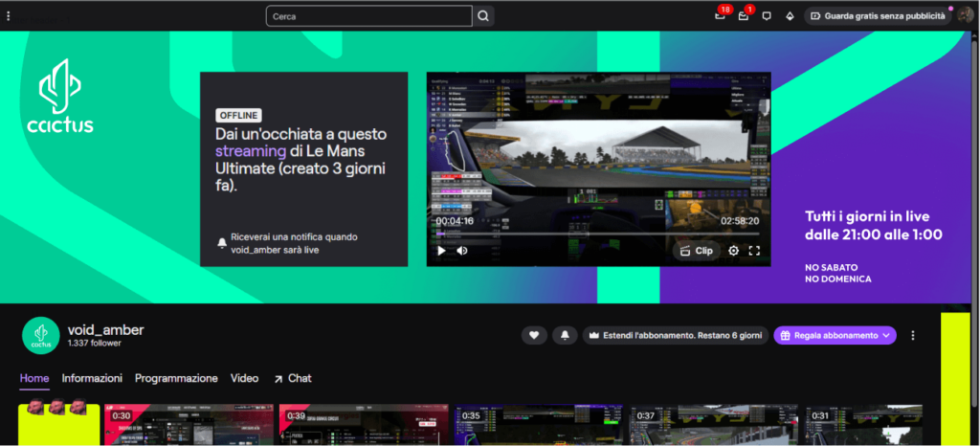This screenshot has width=980, height=446.
Task: Switch to the Informazioni tab
Action: click(x=92, y=379)
